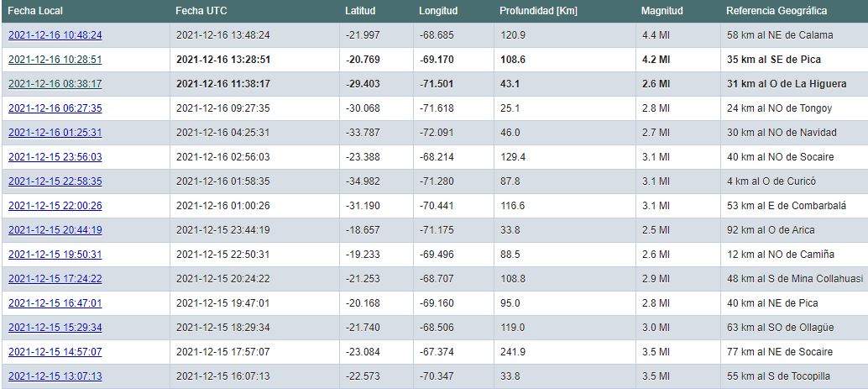Viewport: 868px width, 389px height.
Task: Click the Magnitud column header
Action: click(x=661, y=11)
